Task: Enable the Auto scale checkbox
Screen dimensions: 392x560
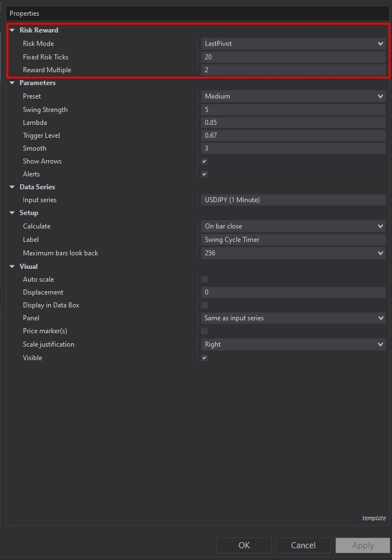Action: 204,279
